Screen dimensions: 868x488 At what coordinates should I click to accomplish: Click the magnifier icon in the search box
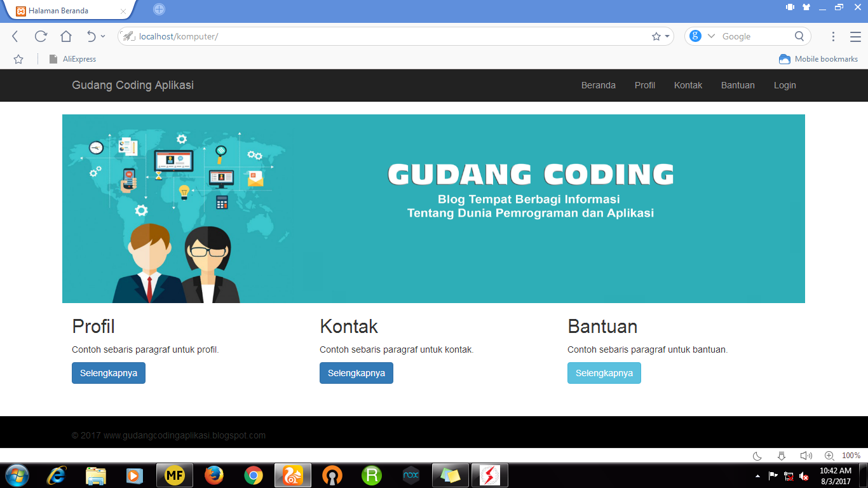[799, 36]
